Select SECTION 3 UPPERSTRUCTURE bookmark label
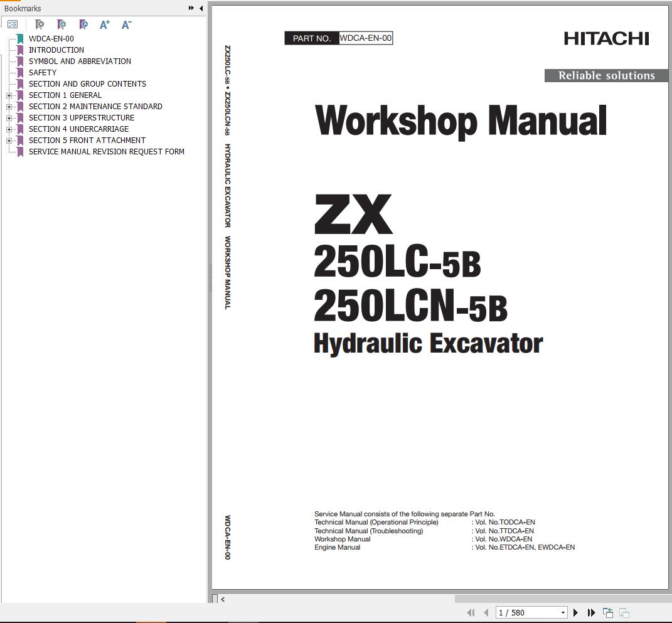 pyautogui.click(x=82, y=118)
